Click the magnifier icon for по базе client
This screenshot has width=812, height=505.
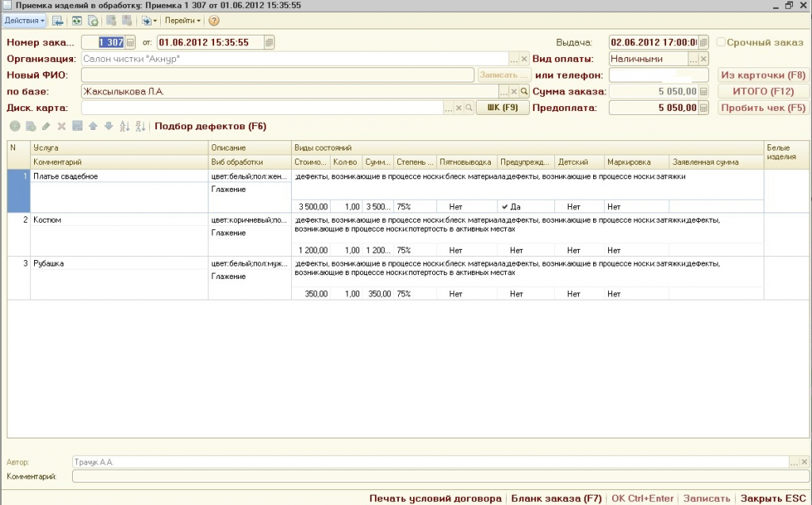(x=524, y=92)
